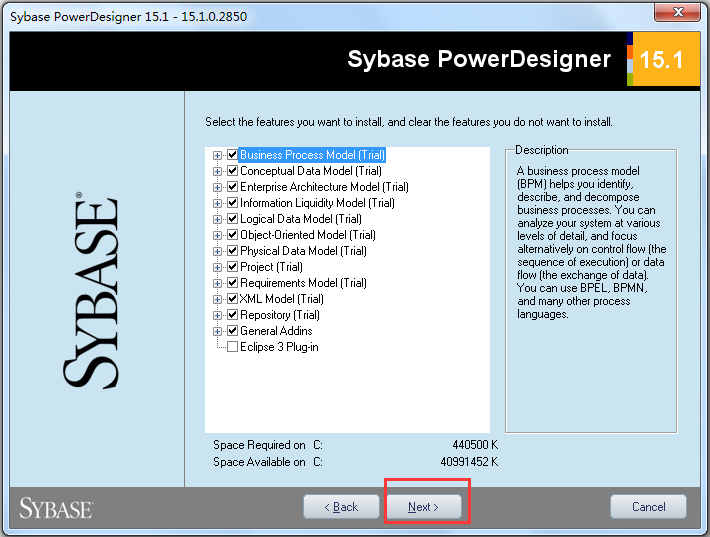
Task: Uncheck the Business Process Model checkbox
Action: 232,155
